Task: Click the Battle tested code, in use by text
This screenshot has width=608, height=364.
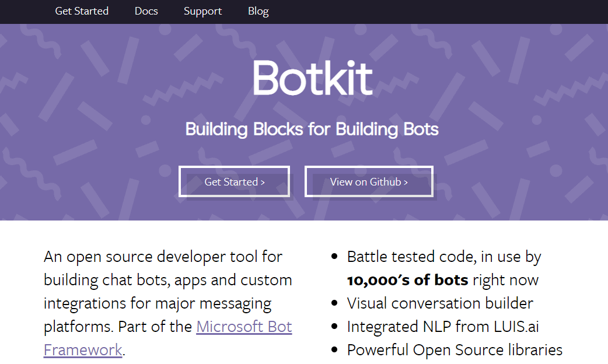Action: pos(444,257)
